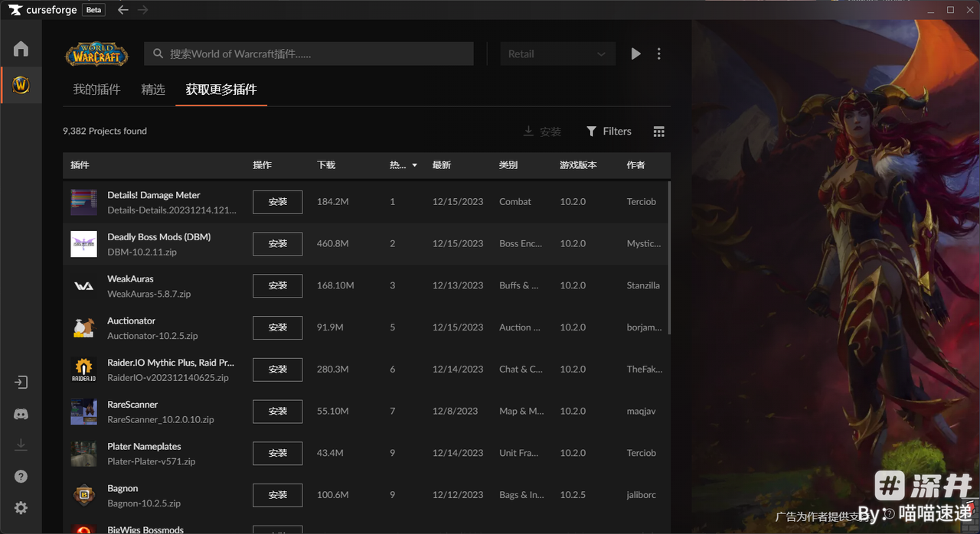Screen dimensions: 980x534
Task: Click the Alexstrasza artwork panel
Action: [x=835, y=276]
